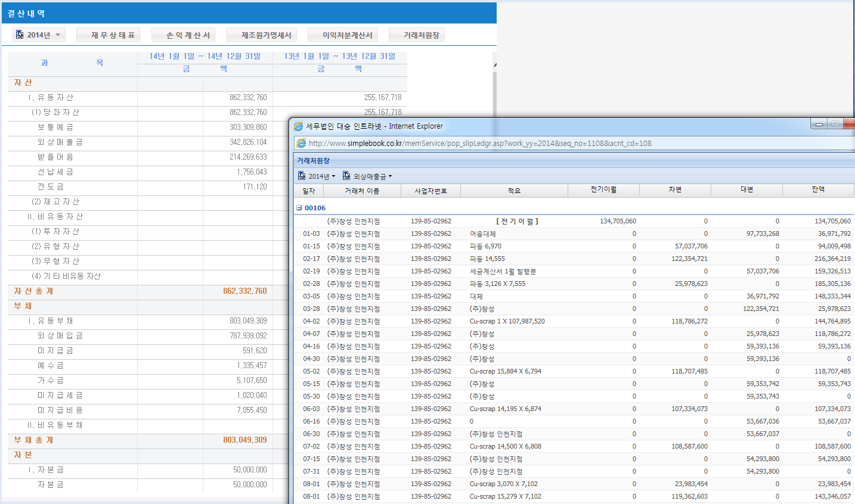
Task: Open the 거래처원장 ledger button
Action: (x=421, y=35)
